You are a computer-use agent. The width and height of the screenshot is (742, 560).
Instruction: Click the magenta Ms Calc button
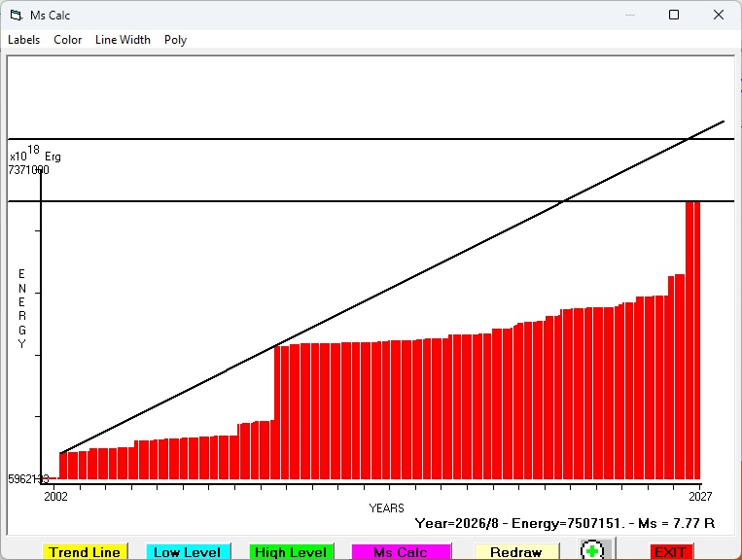[401, 552]
